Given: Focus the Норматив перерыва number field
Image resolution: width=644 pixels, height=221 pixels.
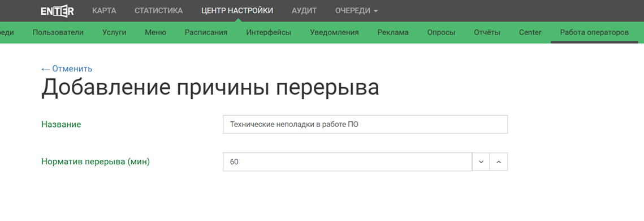Looking at the screenshot, I should click(348, 161).
